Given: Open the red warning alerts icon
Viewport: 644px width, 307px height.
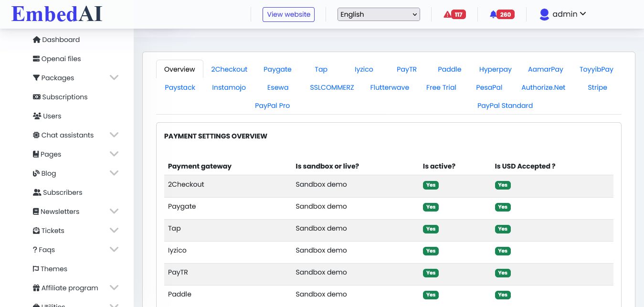Looking at the screenshot, I should [447, 14].
